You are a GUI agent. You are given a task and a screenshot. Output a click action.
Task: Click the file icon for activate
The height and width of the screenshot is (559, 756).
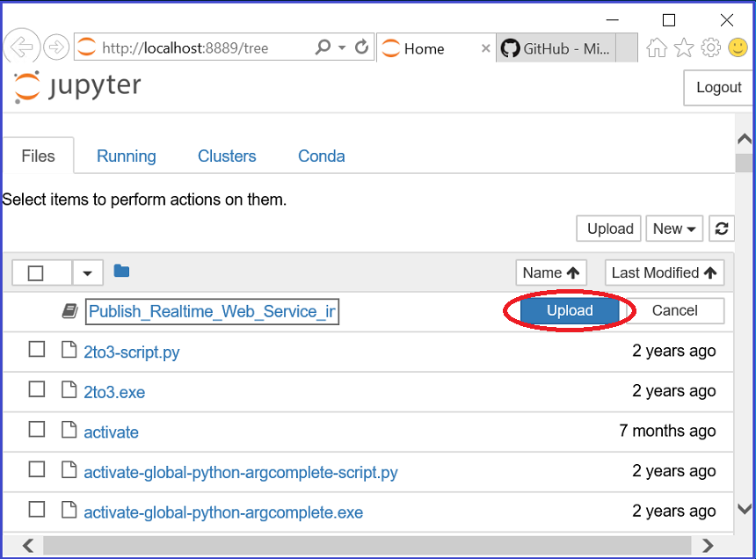(69, 430)
